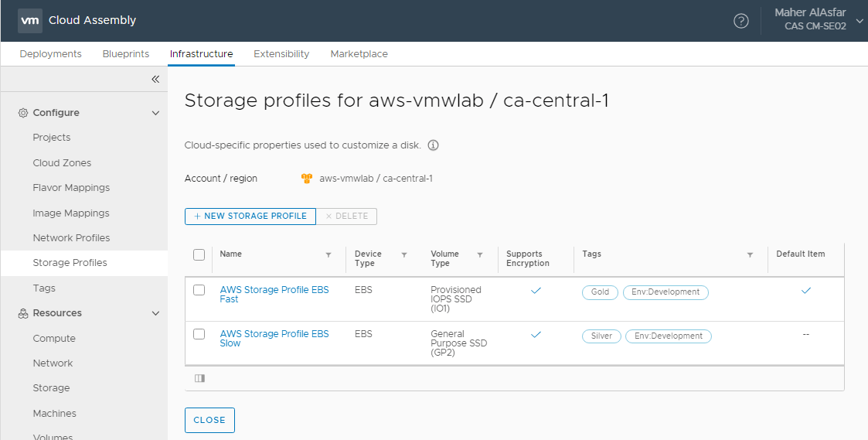The height and width of the screenshot is (440, 868).
Task: Click the info icon beside disk description
Action: pyautogui.click(x=434, y=145)
